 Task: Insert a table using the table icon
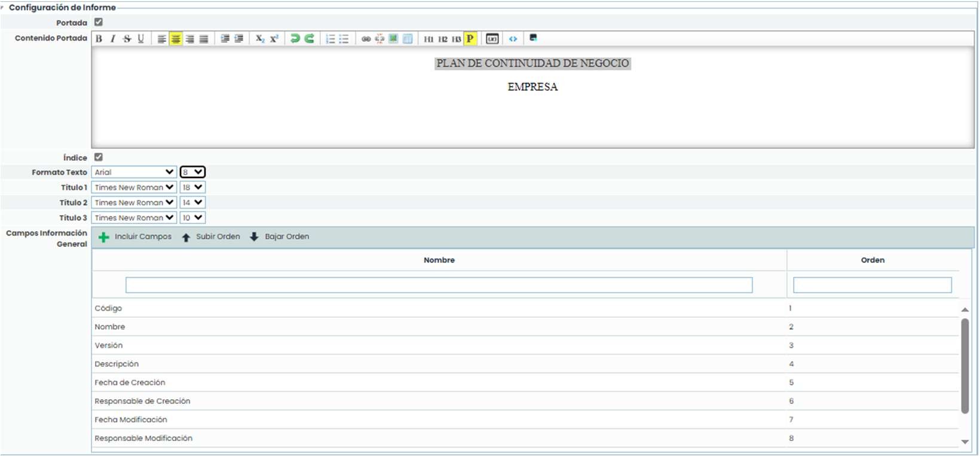tap(408, 39)
